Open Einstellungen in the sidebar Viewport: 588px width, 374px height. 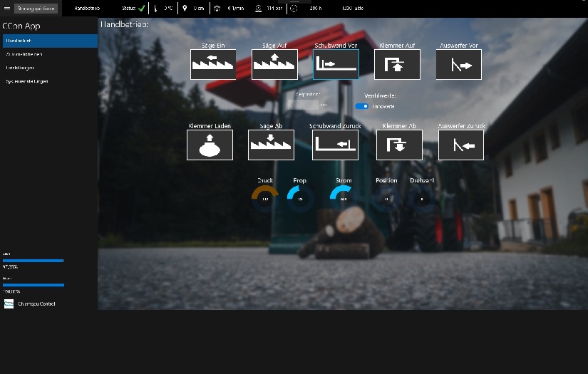coord(50,68)
